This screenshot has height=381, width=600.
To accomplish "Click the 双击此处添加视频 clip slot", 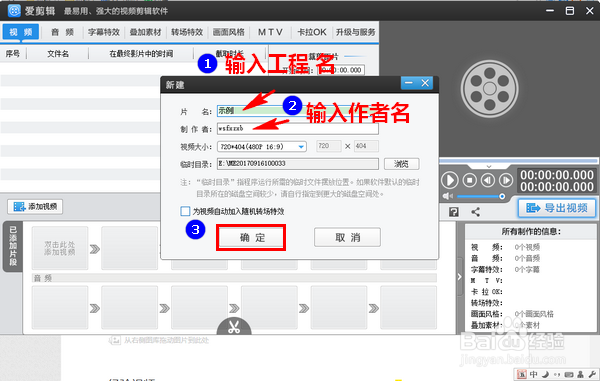I will point(60,248).
